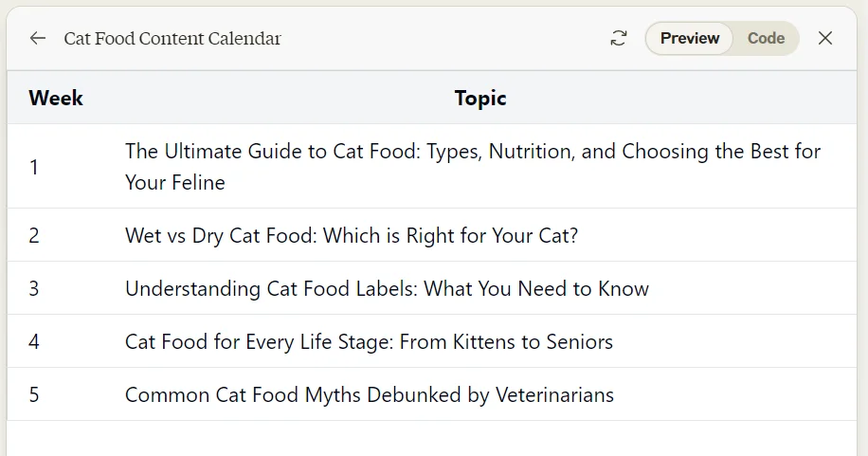Click the empty area below the table
The height and width of the screenshot is (456, 868).
point(432,439)
